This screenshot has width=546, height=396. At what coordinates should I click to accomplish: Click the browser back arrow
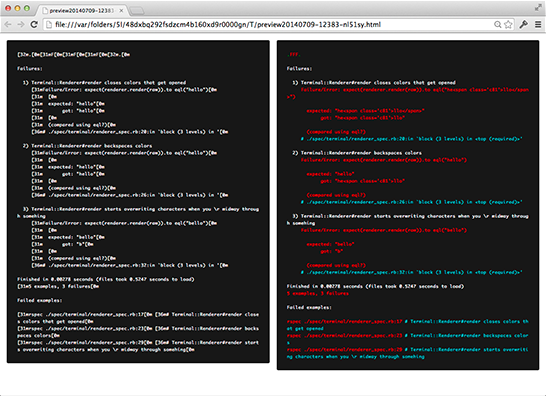tap(8, 24)
